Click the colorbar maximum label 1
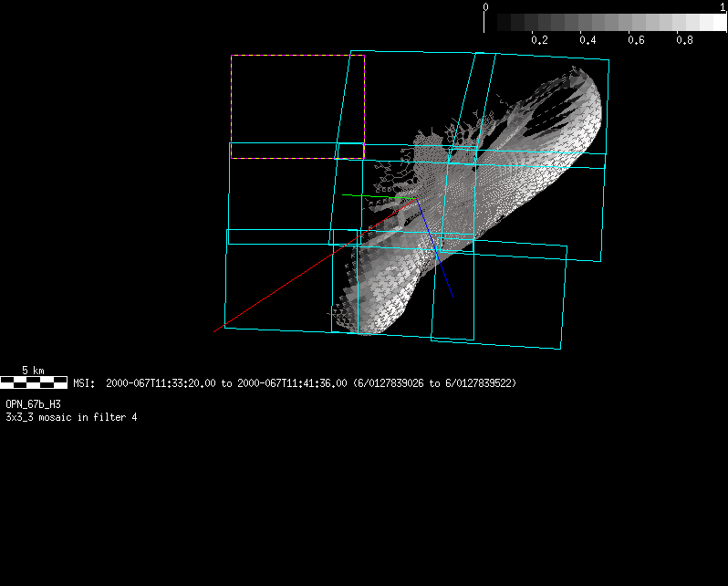728x586 pixels. click(723, 6)
